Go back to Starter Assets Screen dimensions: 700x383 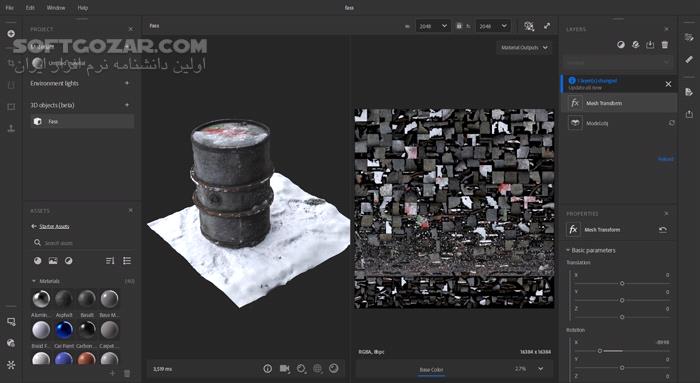[x=50, y=226]
